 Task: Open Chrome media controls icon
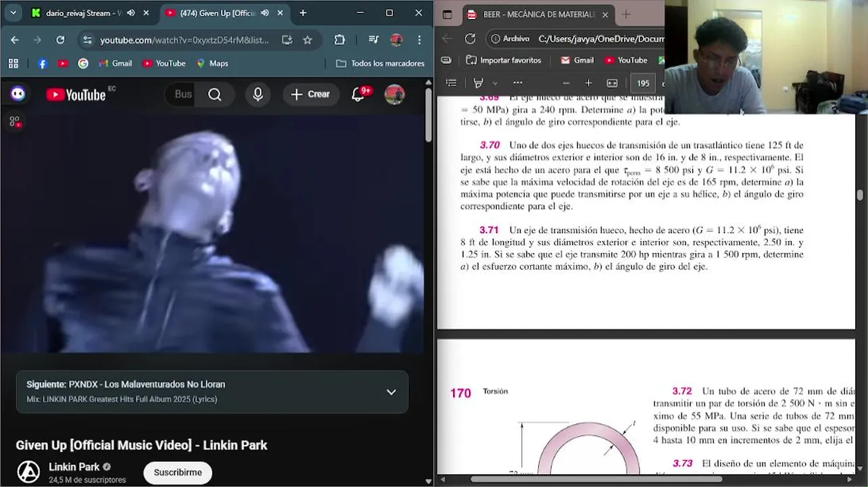click(x=373, y=40)
